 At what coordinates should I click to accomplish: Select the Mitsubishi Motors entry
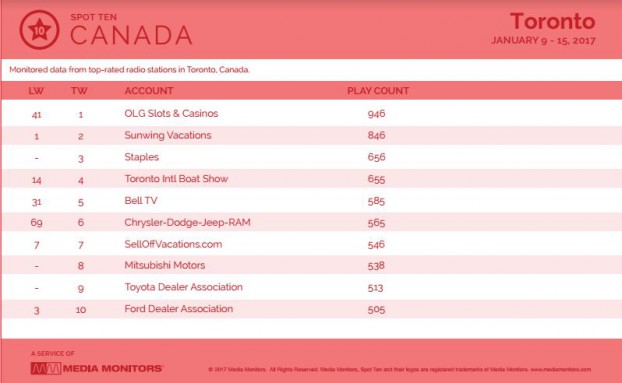165,265
